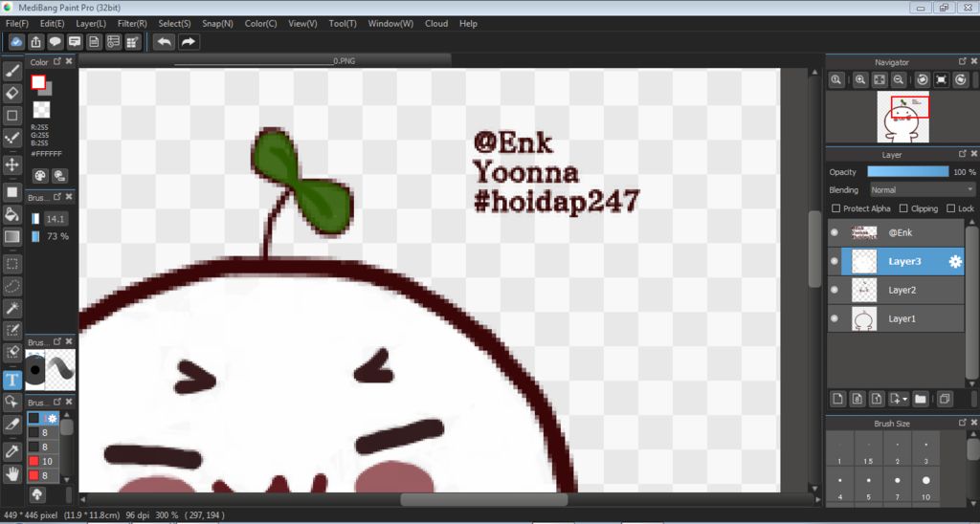Image resolution: width=980 pixels, height=524 pixels.
Task: Hide Layer2 visibility dot
Action: (x=834, y=290)
